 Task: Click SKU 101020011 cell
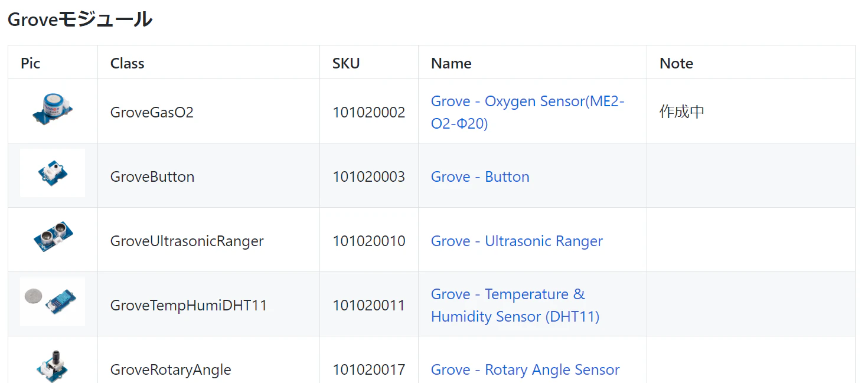[368, 305]
